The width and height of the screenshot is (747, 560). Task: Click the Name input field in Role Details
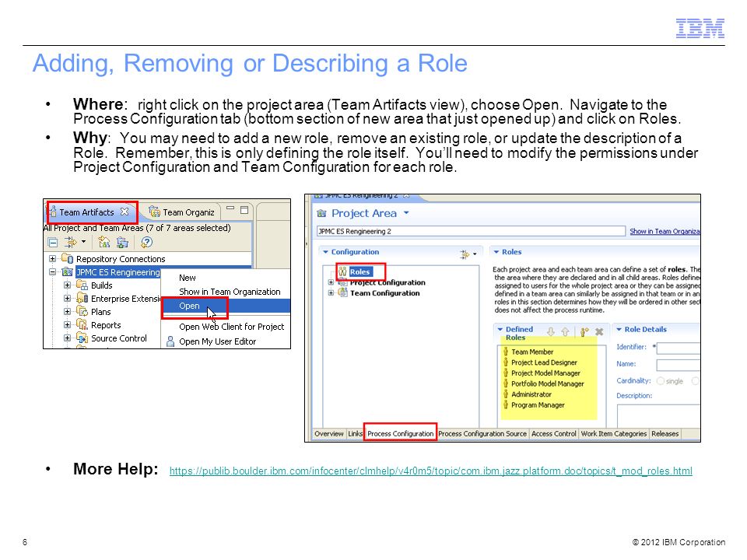(679, 366)
